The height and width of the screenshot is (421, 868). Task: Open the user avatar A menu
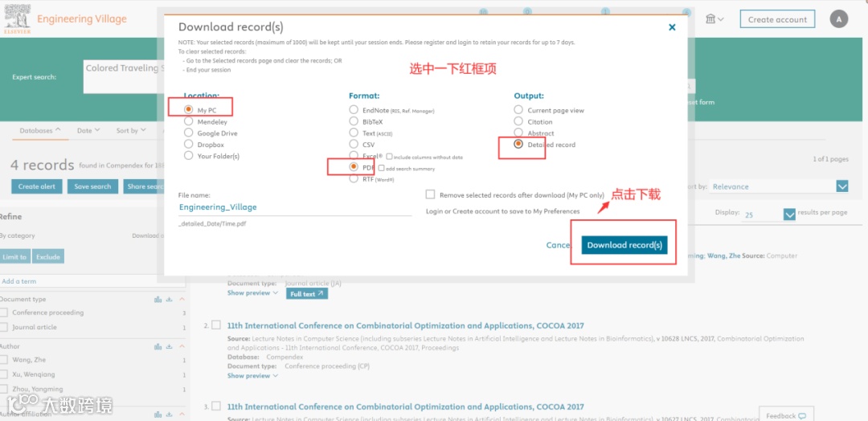pos(838,19)
